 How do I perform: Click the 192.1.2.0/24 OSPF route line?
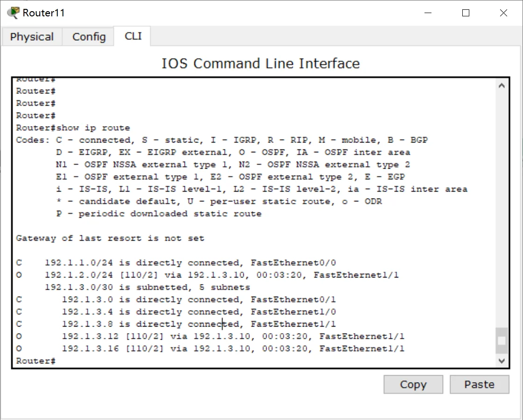[x=207, y=275]
